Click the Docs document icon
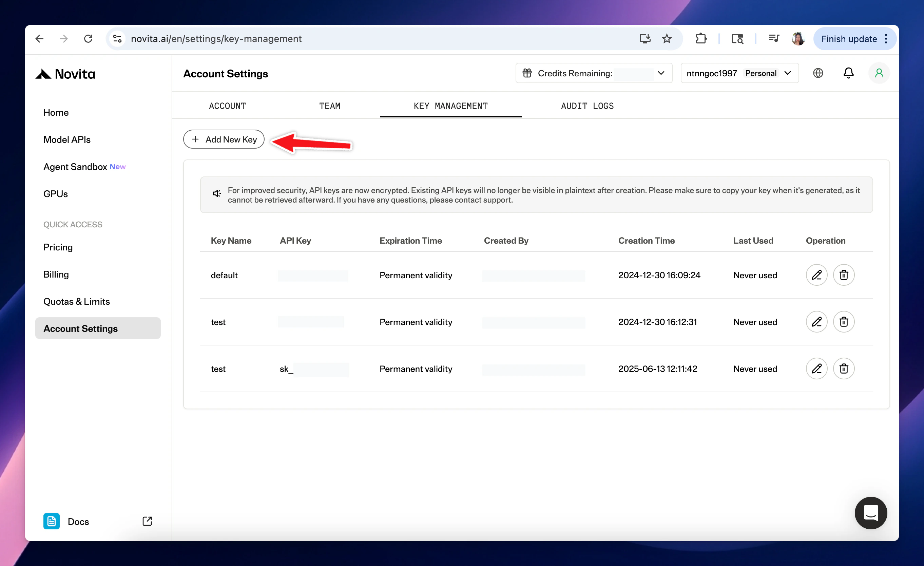The width and height of the screenshot is (924, 566). 51,521
